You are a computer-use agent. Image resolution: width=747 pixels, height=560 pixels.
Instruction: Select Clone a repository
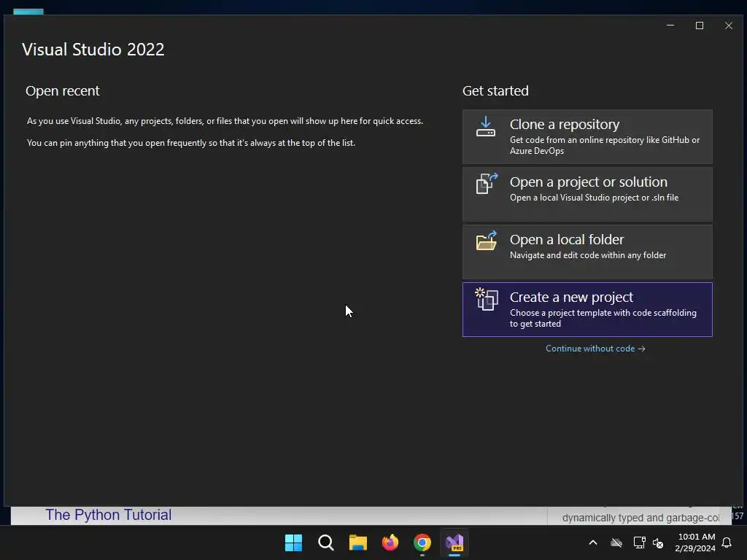(x=587, y=136)
